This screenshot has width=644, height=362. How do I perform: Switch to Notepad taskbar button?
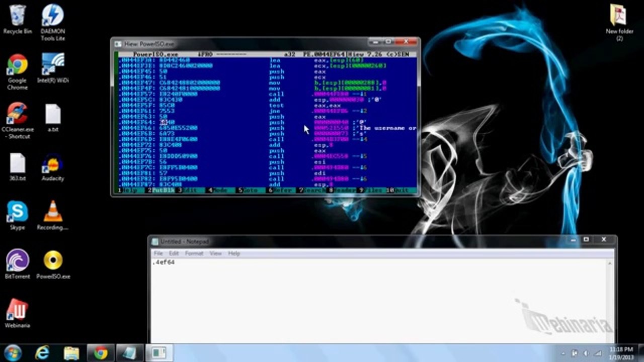pos(130,353)
